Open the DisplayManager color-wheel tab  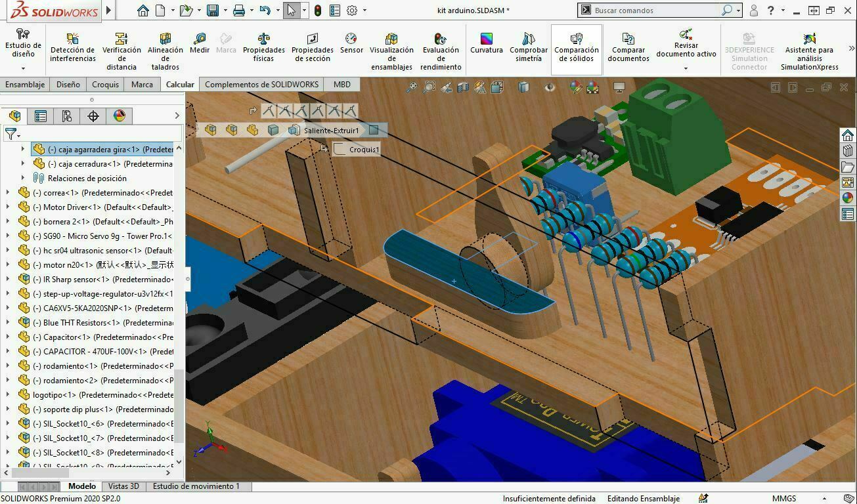click(x=119, y=116)
